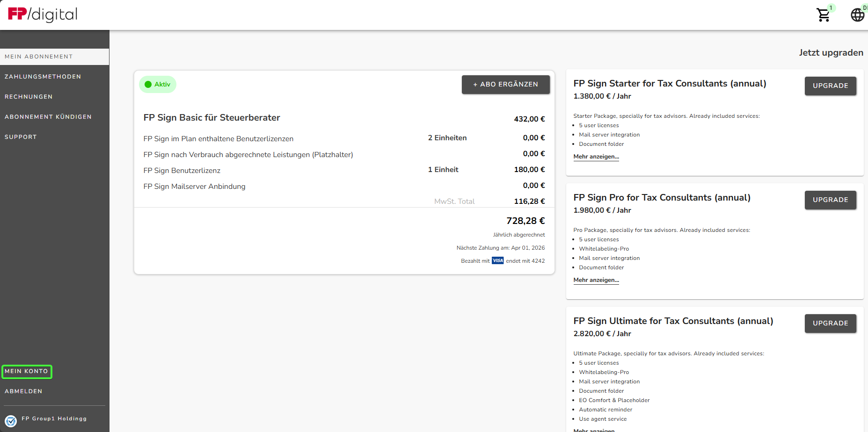Image resolution: width=868 pixels, height=432 pixels.
Task: Click the 116,28 € tax amount
Action: [x=530, y=202]
